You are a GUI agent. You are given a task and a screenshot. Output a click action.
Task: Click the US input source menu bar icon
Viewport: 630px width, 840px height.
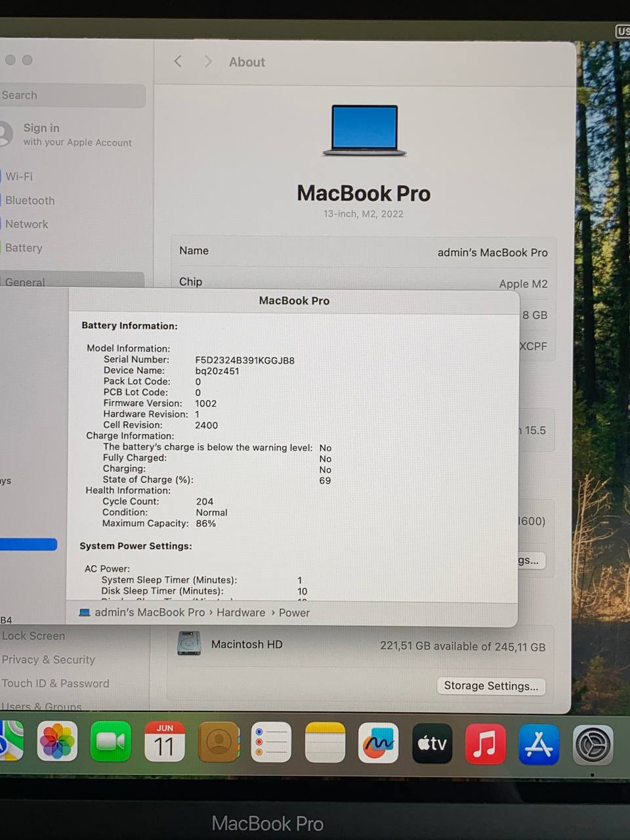623,31
